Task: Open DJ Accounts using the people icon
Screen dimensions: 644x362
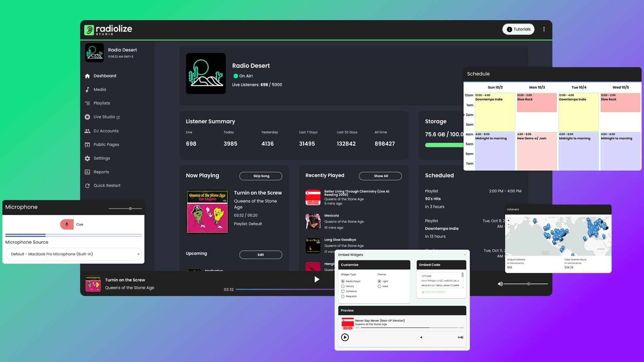Action: 88,131
